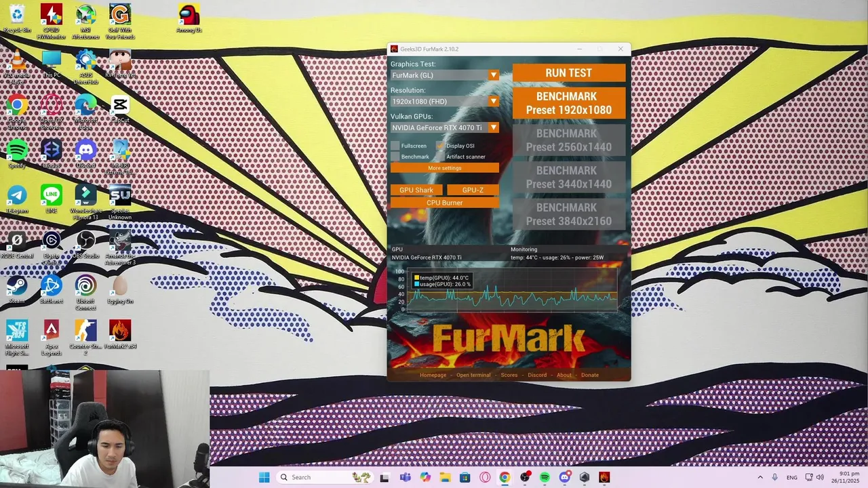The width and height of the screenshot is (868, 488).
Task: Select Wondershare Filmora 13 desktop icon
Action: click(85, 203)
